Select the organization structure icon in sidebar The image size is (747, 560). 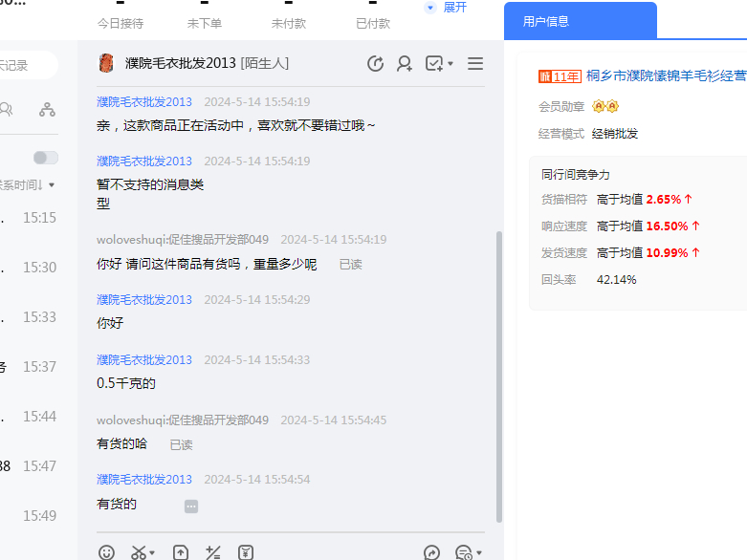point(47,110)
